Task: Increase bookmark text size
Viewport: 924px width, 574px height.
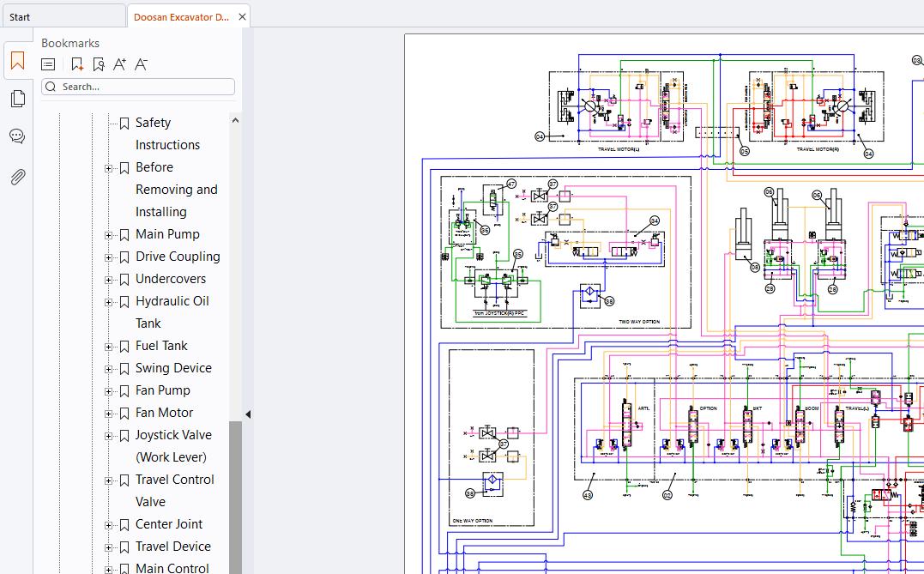Action: [x=119, y=64]
